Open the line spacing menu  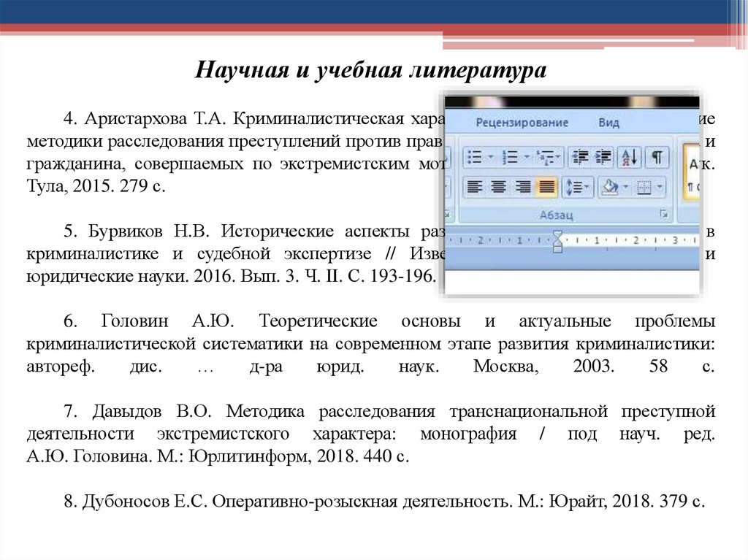click(x=578, y=186)
